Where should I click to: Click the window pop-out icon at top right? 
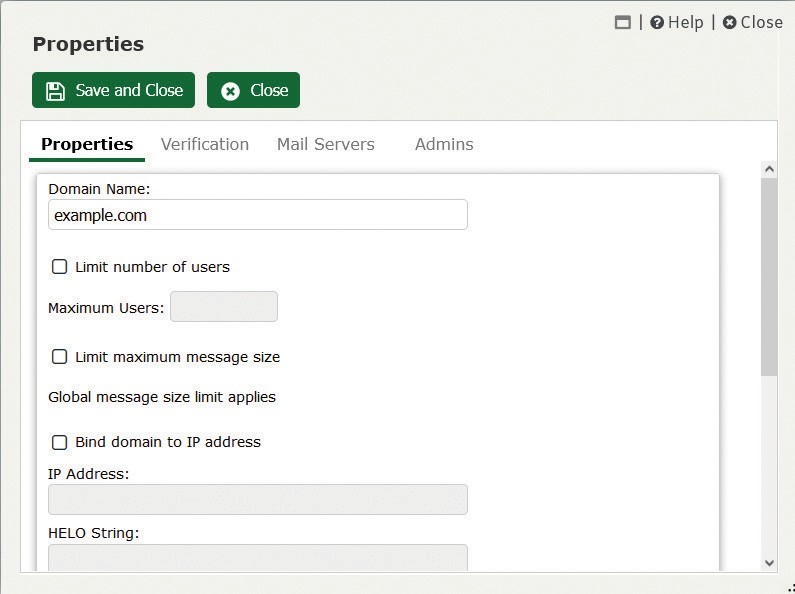pos(623,22)
